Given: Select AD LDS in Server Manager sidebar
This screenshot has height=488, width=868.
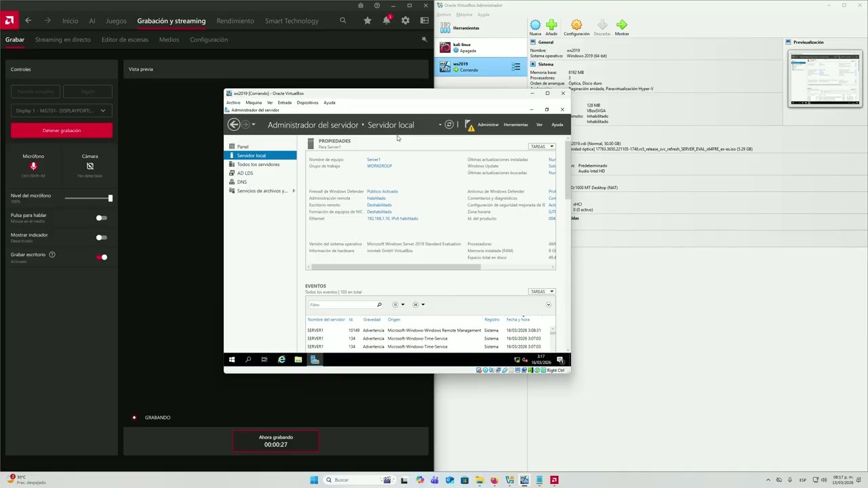Looking at the screenshot, I should click(x=245, y=173).
